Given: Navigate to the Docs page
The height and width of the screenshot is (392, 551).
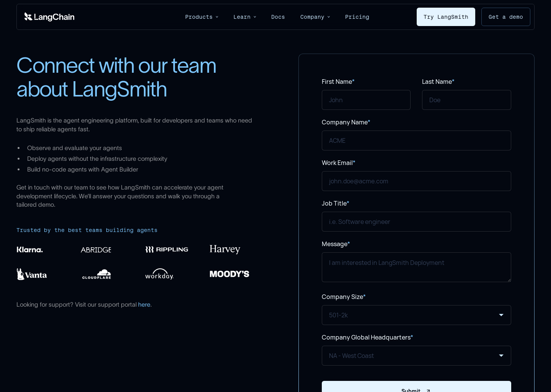Looking at the screenshot, I should (x=278, y=17).
